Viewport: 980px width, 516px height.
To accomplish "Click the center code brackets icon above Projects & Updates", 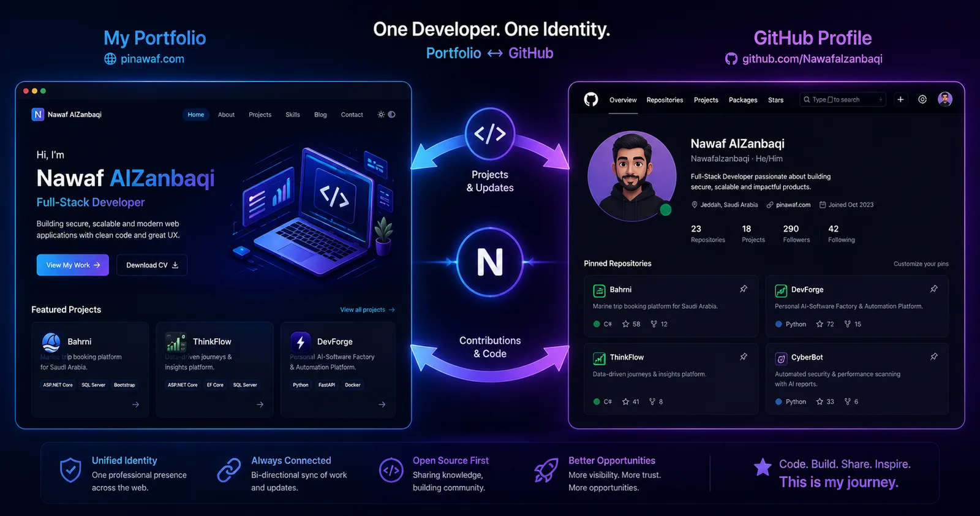I will (x=490, y=134).
